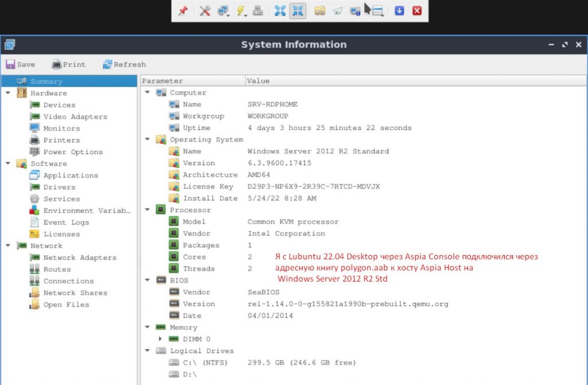
Task: Select Common KVM processor model value
Action: 293,222
